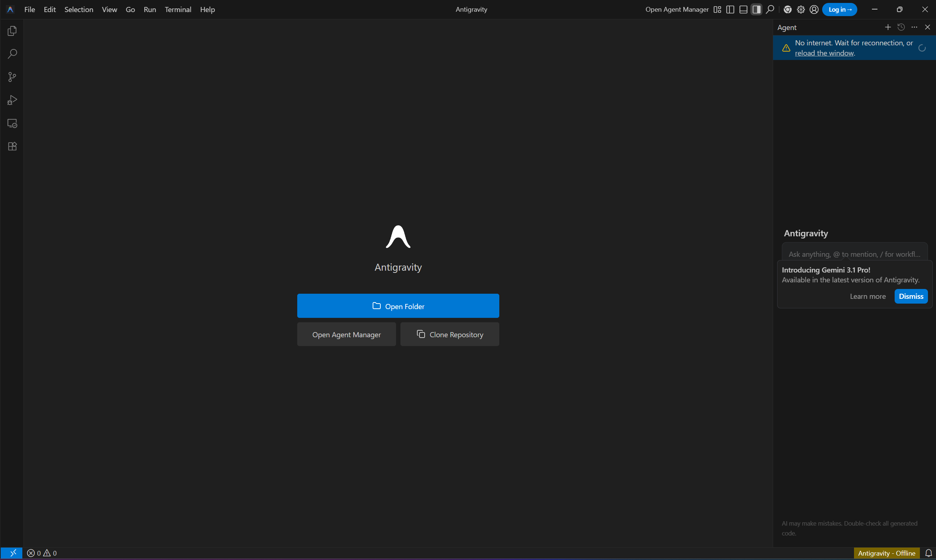Viewport: 936px width, 560px height.
Task: Open the customize layout options
Action: [717, 10]
